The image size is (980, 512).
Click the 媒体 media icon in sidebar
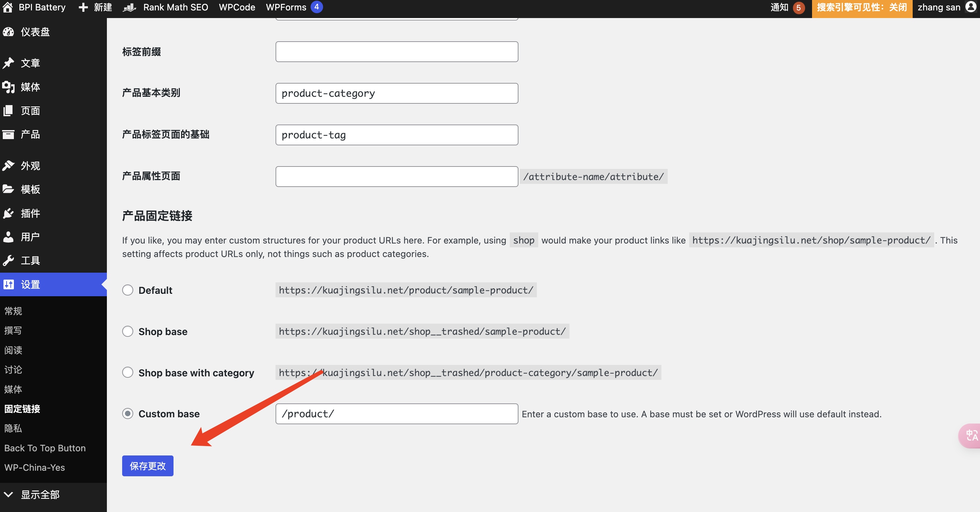click(x=8, y=87)
